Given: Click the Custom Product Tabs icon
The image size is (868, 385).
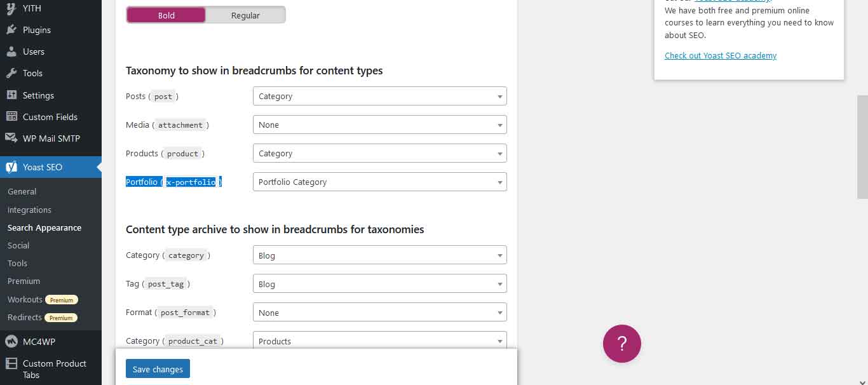Looking at the screenshot, I should coord(11,363).
